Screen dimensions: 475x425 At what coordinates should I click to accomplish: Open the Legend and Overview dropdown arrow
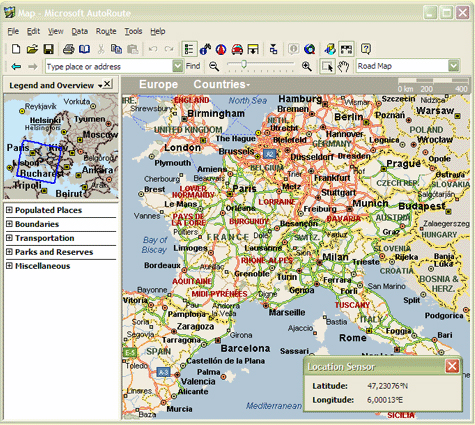100,86
